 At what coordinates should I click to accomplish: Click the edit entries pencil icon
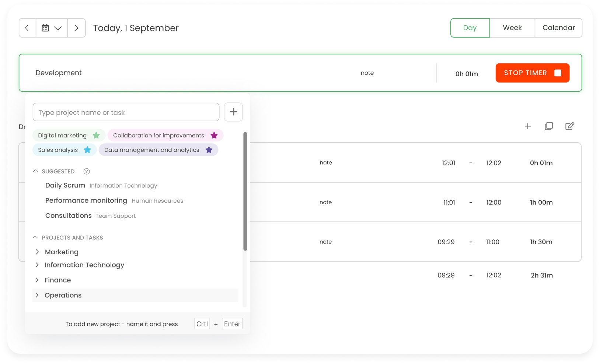click(x=570, y=126)
